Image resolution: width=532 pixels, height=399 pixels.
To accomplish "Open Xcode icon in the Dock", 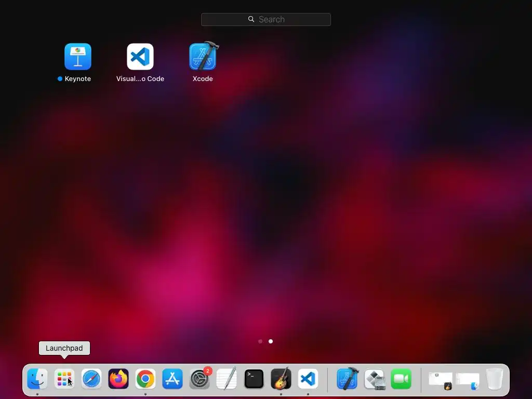I will pyautogui.click(x=348, y=379).
